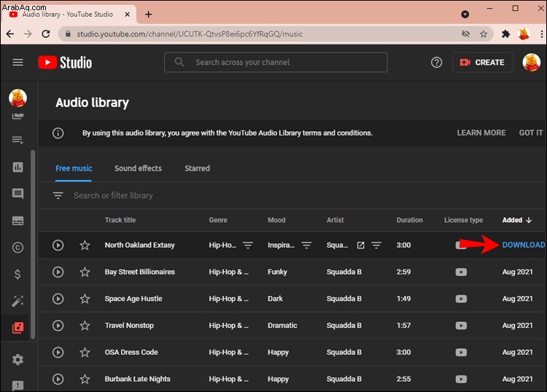
Task: Star the Burbank Late Nights track
Action: 85,379
